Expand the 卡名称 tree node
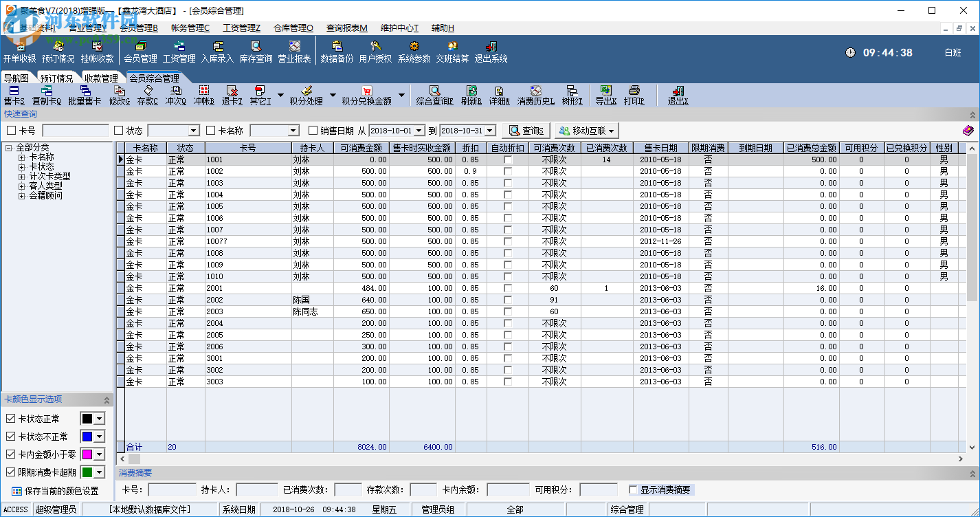 [21, 157]
